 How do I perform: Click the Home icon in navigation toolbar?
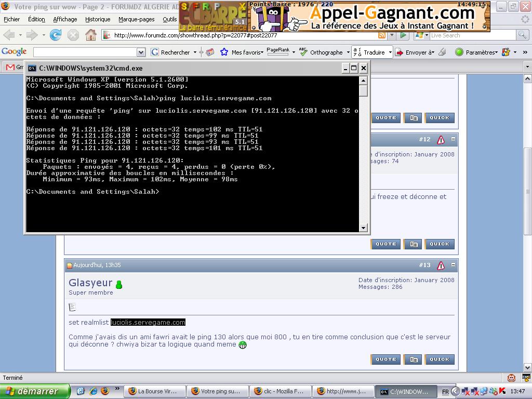tap(91, 35)
